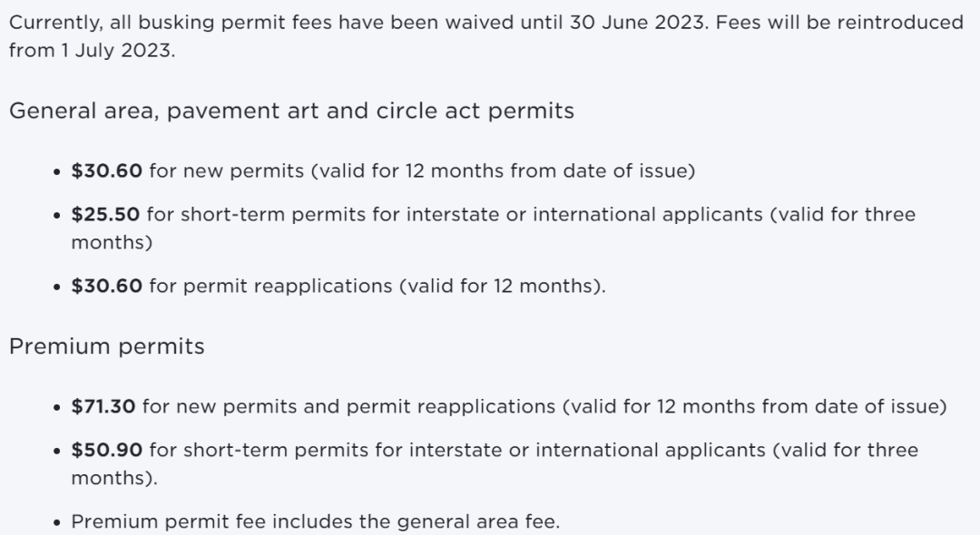Click the 'months).' text ending the $50.90 item
980x535 pixels.
pyautogui.click(x=114, y=478)
